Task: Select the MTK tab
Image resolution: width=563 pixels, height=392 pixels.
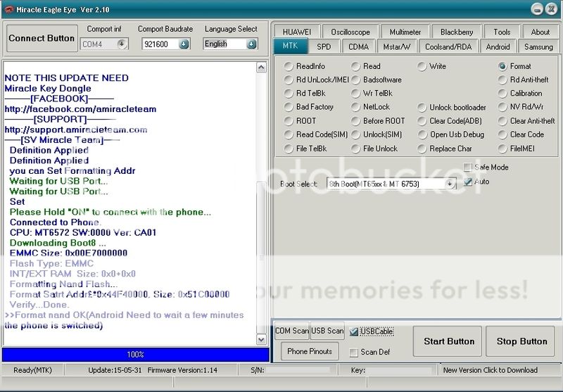Action: (x=290, y=46)
